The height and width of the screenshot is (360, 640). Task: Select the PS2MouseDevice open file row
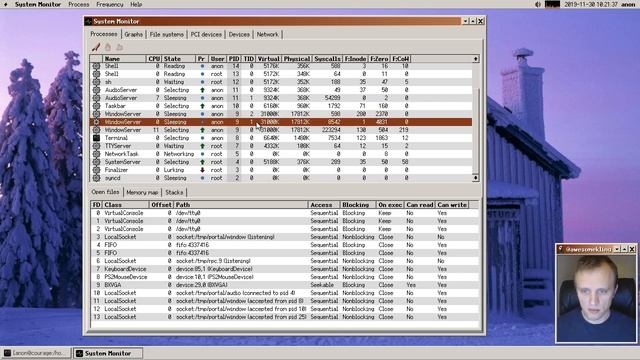(x=285, y=277)
